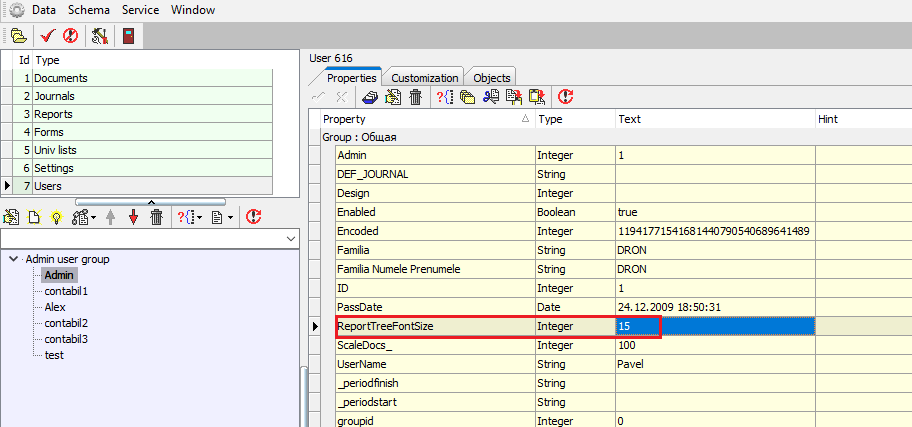Click the red refresh icon above user tree

253,218
